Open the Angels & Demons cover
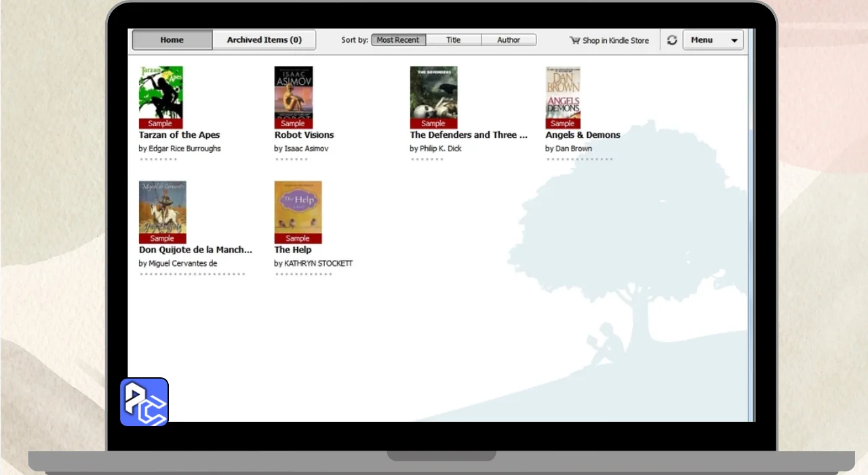The image size is (868, 475). coord(563,97)
